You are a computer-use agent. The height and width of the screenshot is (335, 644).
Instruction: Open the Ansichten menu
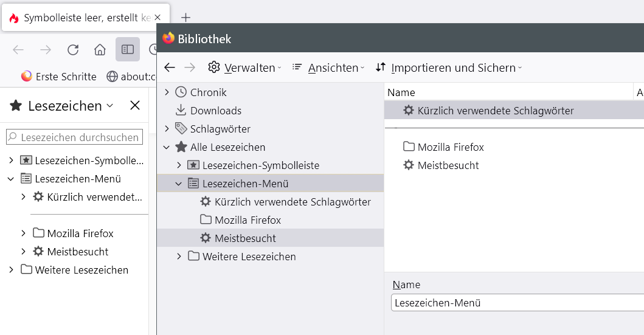(x=328, y=67)
